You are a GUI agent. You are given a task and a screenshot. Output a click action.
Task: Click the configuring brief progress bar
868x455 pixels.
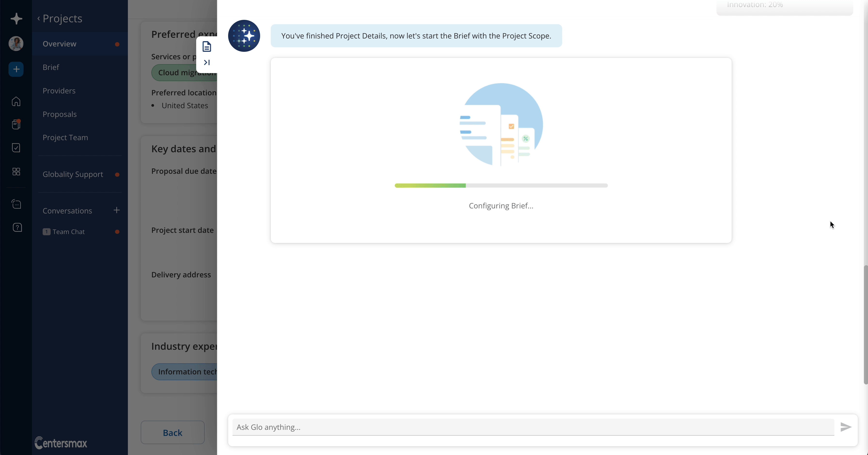pos(501,185)
